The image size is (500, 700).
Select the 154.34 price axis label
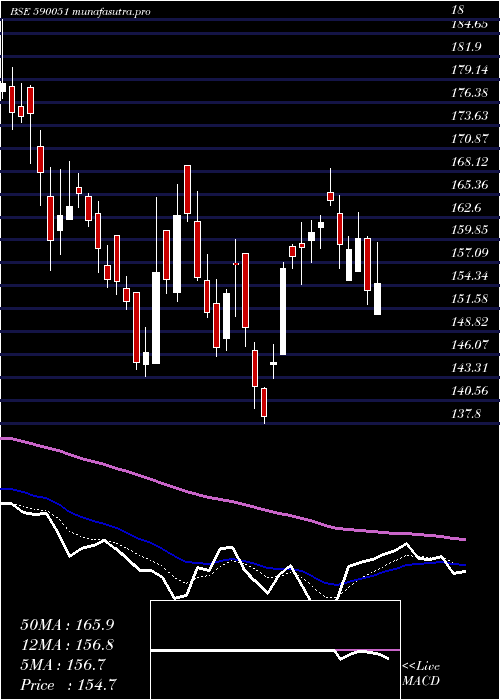(469, 276)
